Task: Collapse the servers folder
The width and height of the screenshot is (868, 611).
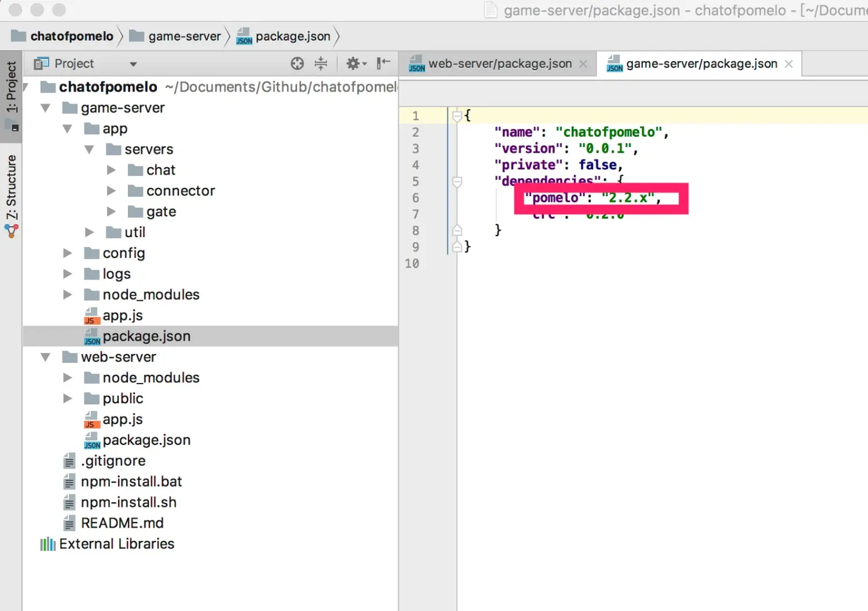Action: pos(89,150)
